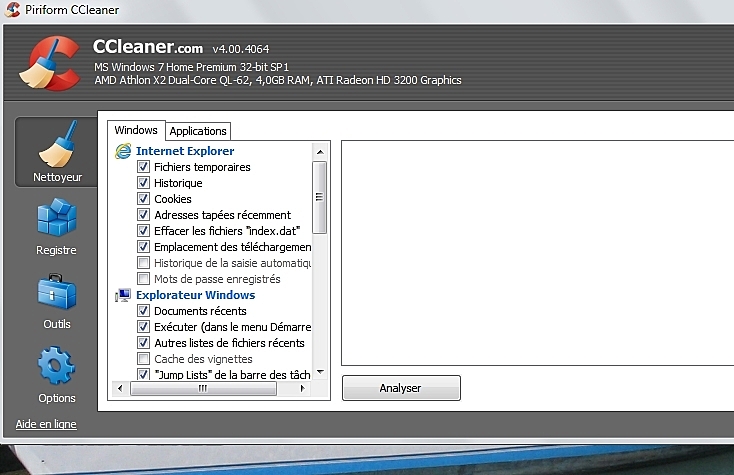Click the vertical scrollbar up arrow
The image size is (734, 475).
point(320,152)
